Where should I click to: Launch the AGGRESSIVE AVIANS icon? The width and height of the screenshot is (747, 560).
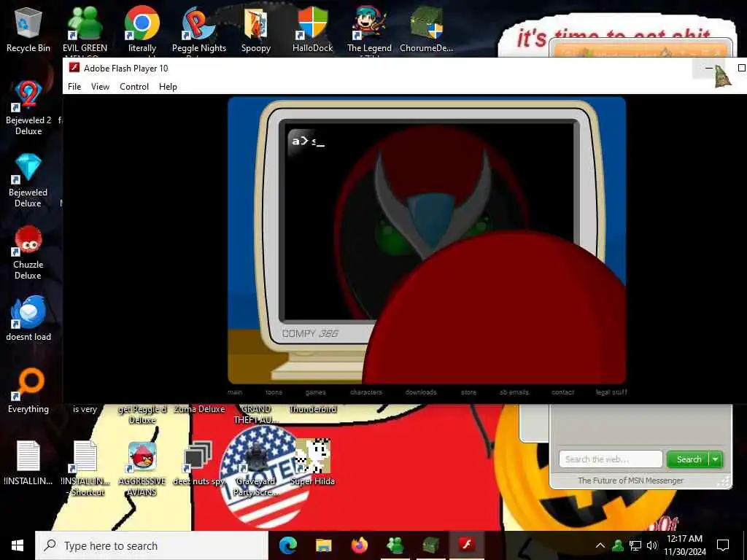click(142, 468)
